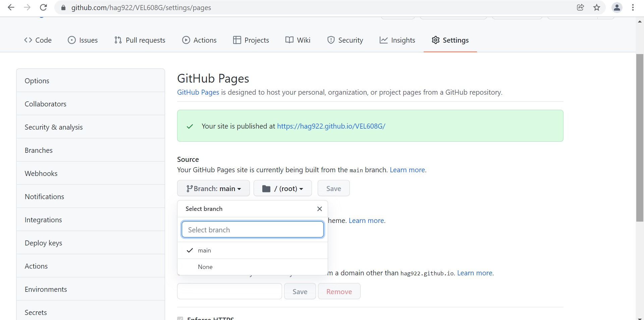Toggle the Enforce HTTPS checkbox
This screenshot has width=644, height=320.
[x=180, y=318]
